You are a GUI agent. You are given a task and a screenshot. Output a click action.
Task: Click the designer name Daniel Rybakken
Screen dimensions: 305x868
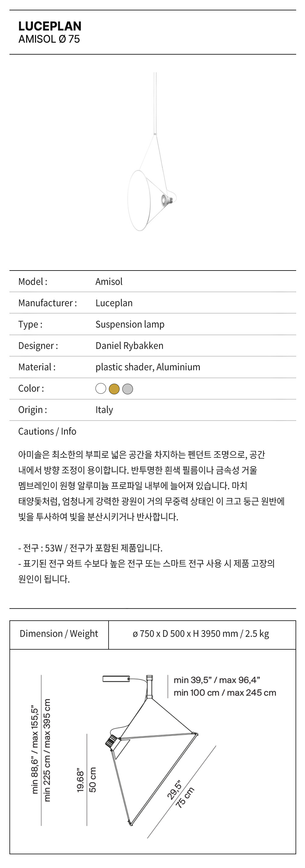(129, 345)
